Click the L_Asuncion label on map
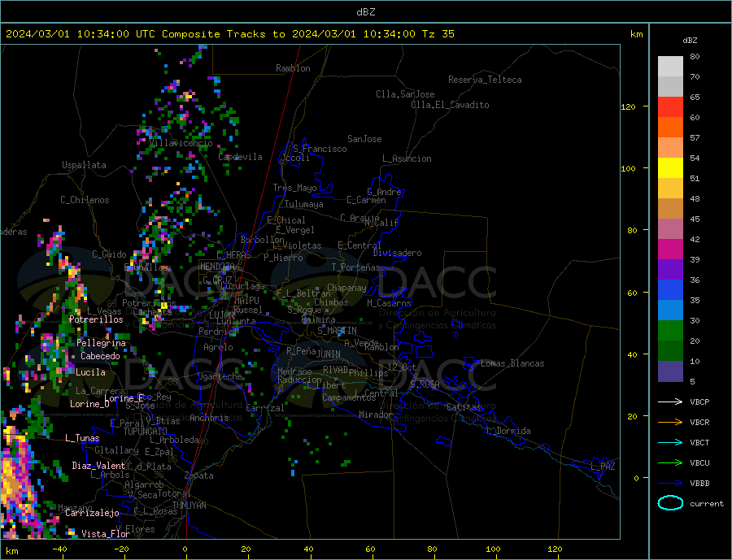 pyautogui.click(x=407, y=158)
